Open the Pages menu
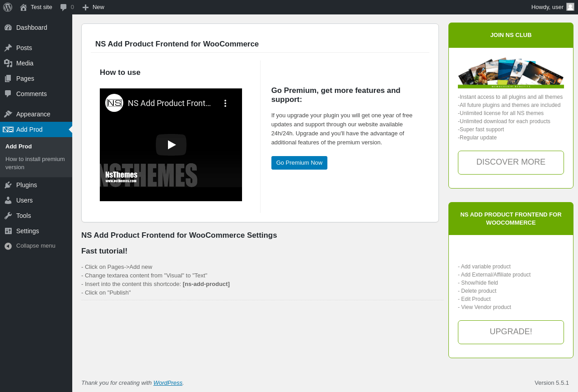This screenshot has width=578, height=392. point(36,78)
